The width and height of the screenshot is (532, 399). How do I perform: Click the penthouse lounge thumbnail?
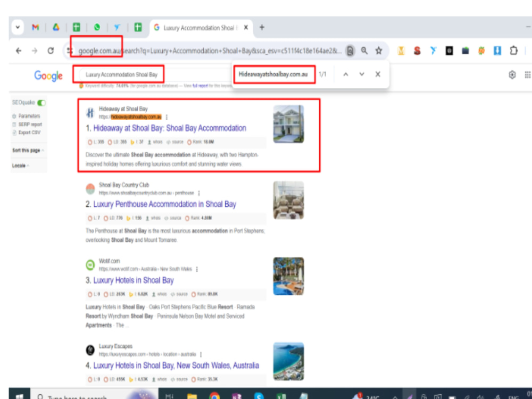(289, 200)
